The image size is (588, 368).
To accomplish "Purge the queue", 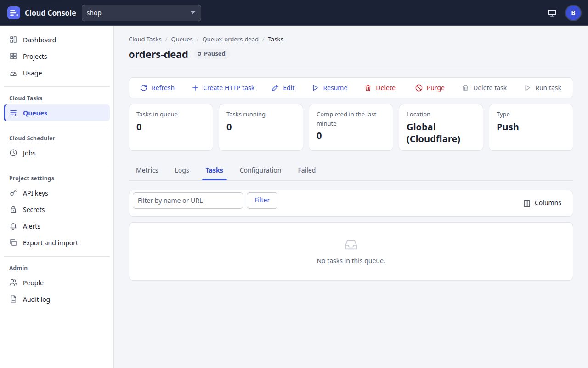I will click(430, 88).
